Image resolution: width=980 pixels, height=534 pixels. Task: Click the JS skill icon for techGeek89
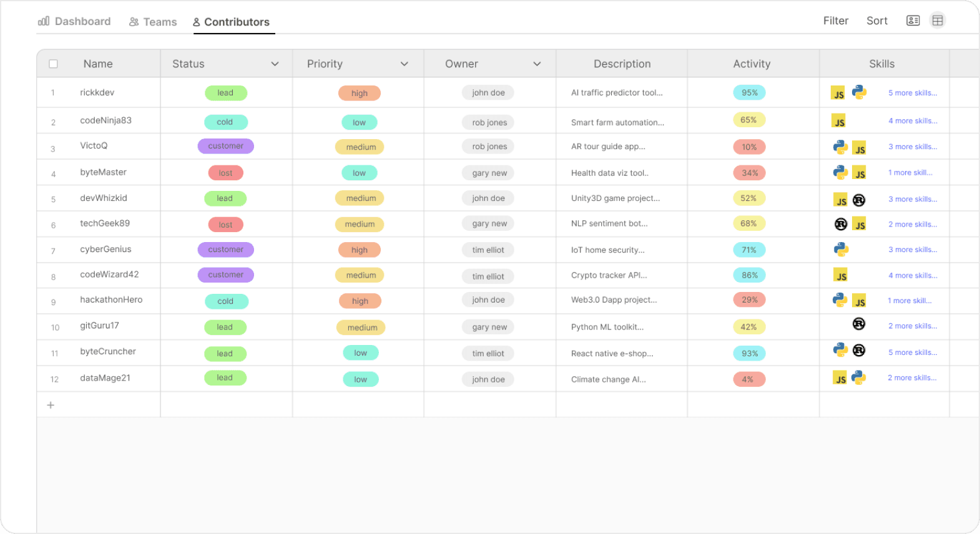860,225
